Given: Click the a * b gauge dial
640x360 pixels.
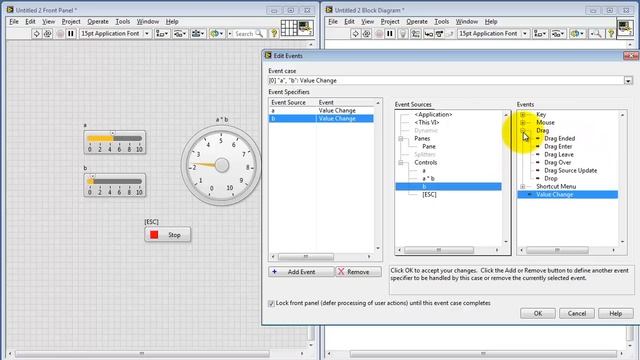Looking at the screenshot, I should 221,165.
